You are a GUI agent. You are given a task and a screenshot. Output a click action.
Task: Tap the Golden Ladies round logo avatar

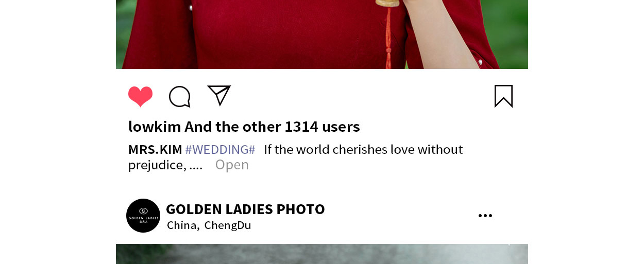click(143, 216)
